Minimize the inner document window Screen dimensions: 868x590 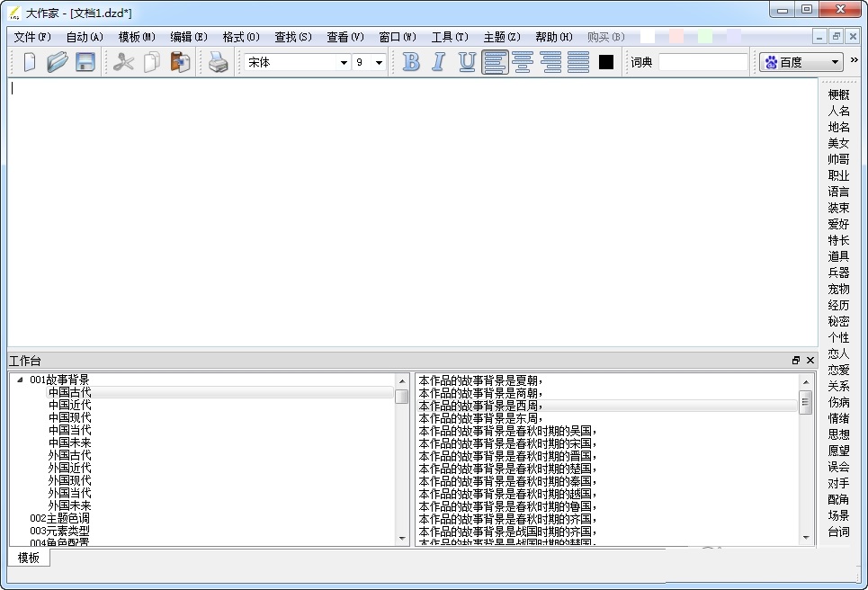point(819,37)
